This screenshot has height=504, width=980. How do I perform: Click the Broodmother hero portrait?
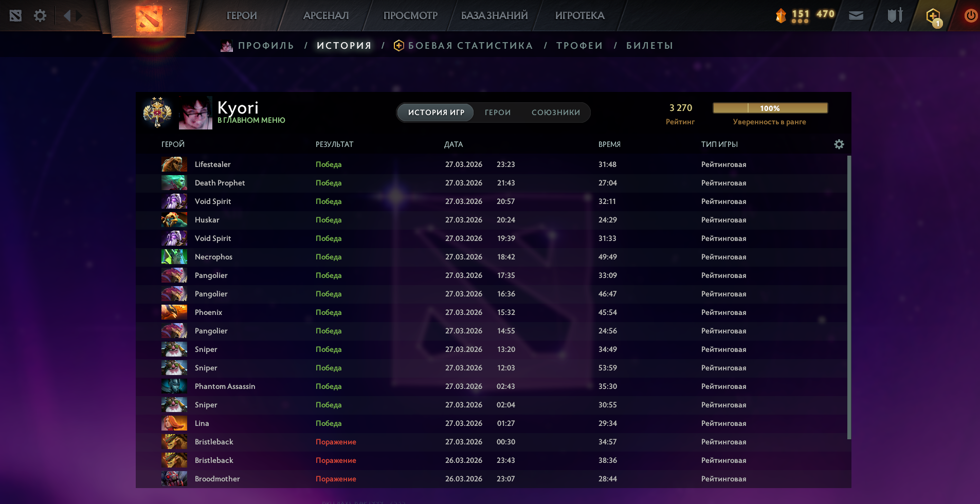click(174, 479)
